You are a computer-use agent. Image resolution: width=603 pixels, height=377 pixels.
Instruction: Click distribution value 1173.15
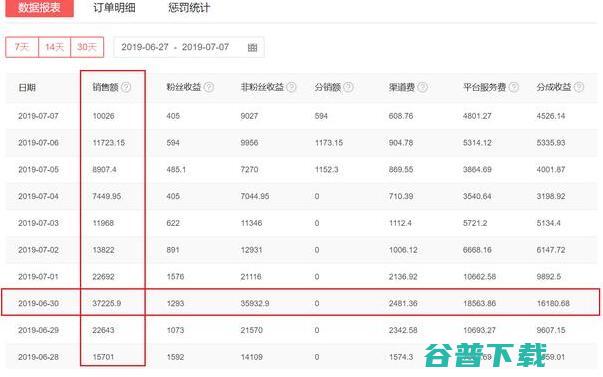[329, 143]
